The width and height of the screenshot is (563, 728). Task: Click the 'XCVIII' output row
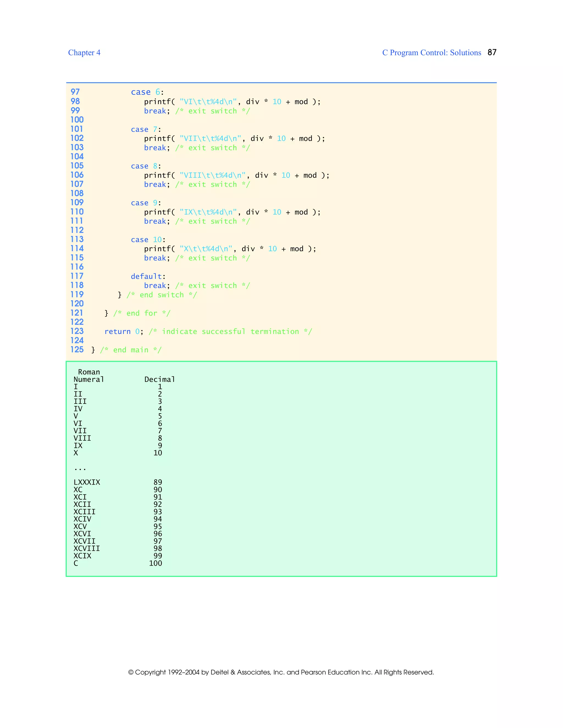[x=118, y=548]
